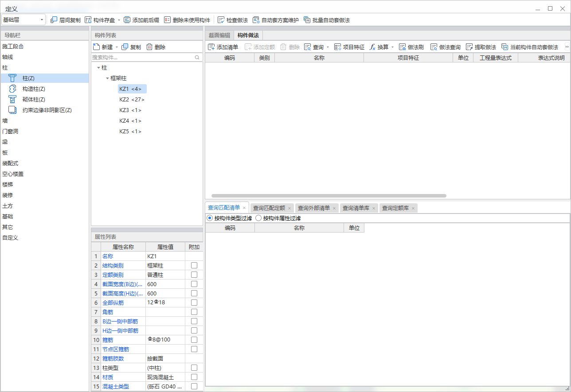Tick the 附加 checkbox for 箍筋

194,340
